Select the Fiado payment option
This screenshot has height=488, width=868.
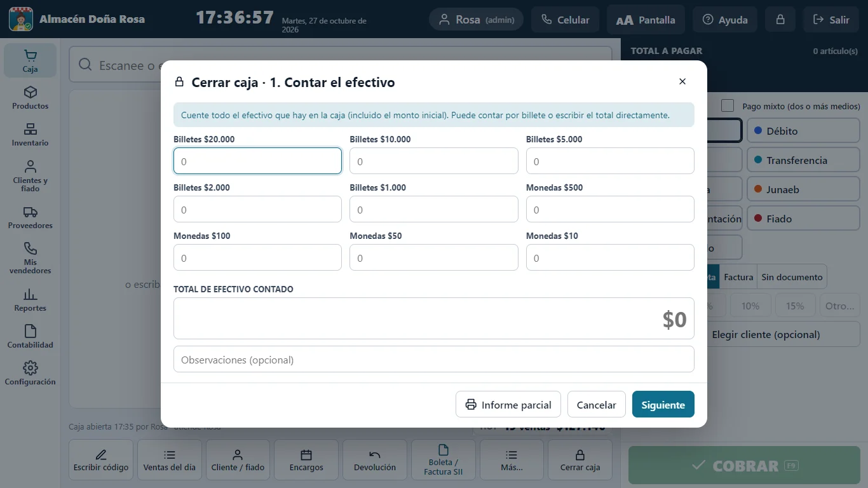coord(803,219)
